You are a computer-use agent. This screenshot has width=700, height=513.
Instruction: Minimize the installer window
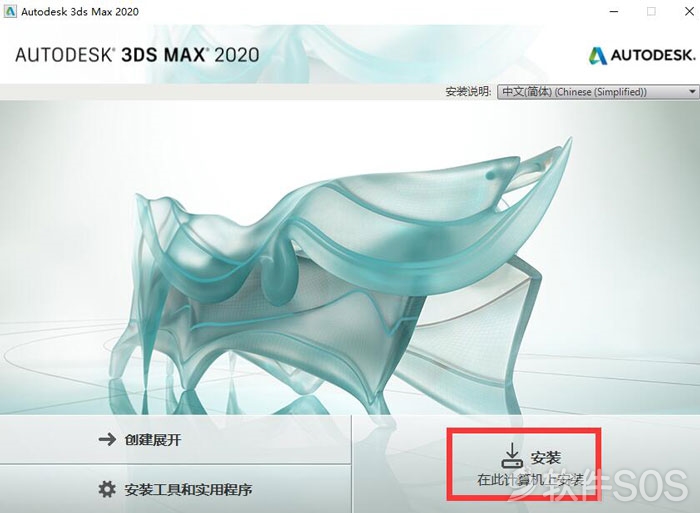pos(614,12)
